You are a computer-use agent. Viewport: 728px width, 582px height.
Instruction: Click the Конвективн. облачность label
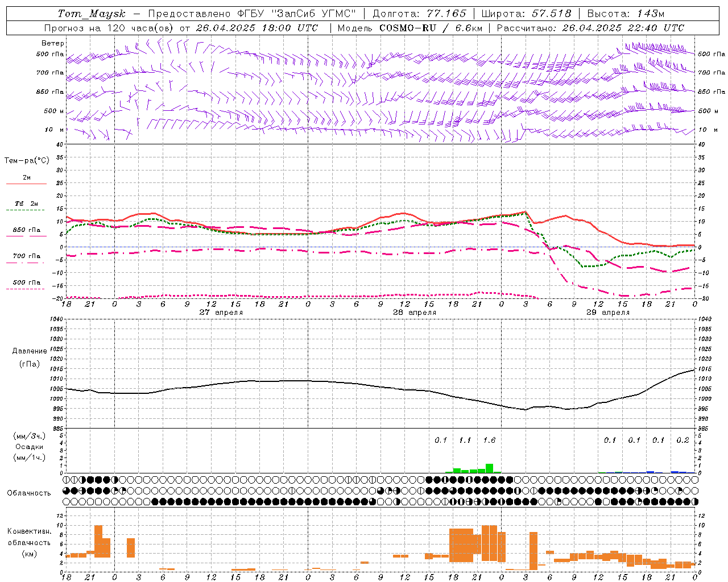[29, 537]
